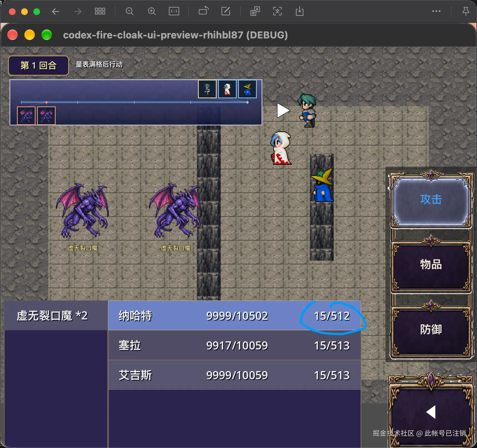Zoom in with the plus magnifier
Screen dimensions: 477x448
[x=152, y=11]
